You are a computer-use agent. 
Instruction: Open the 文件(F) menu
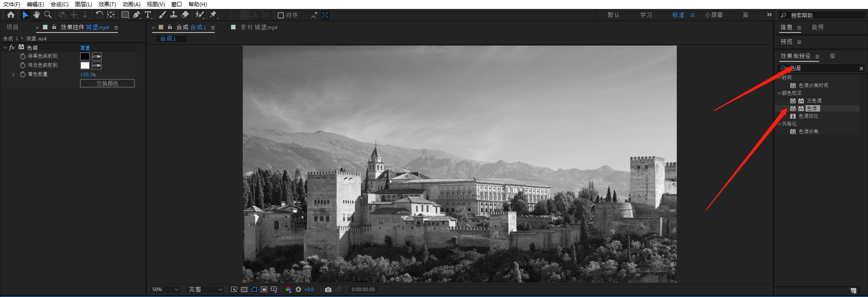11,4
